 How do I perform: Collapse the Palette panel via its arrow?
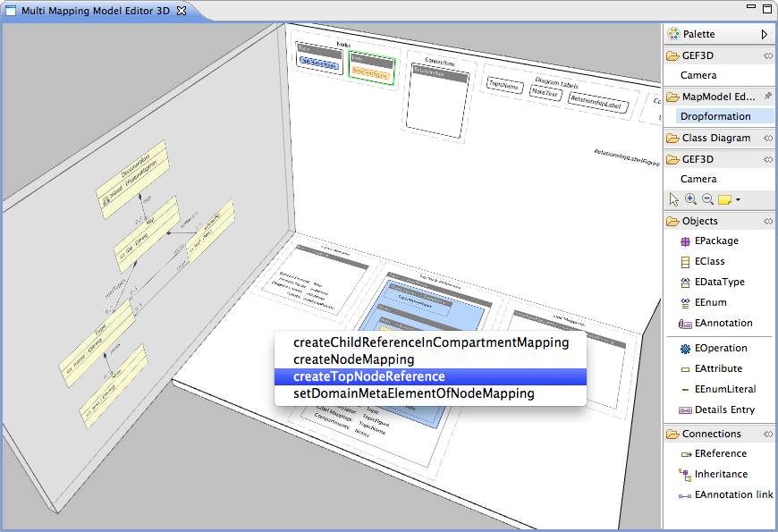765,34
